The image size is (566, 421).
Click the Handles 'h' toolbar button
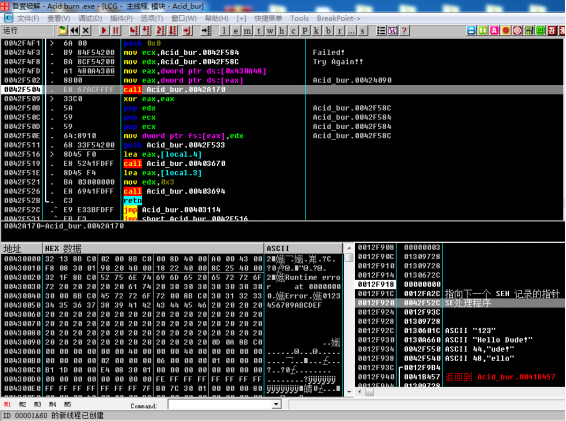[x=282, y=31]
